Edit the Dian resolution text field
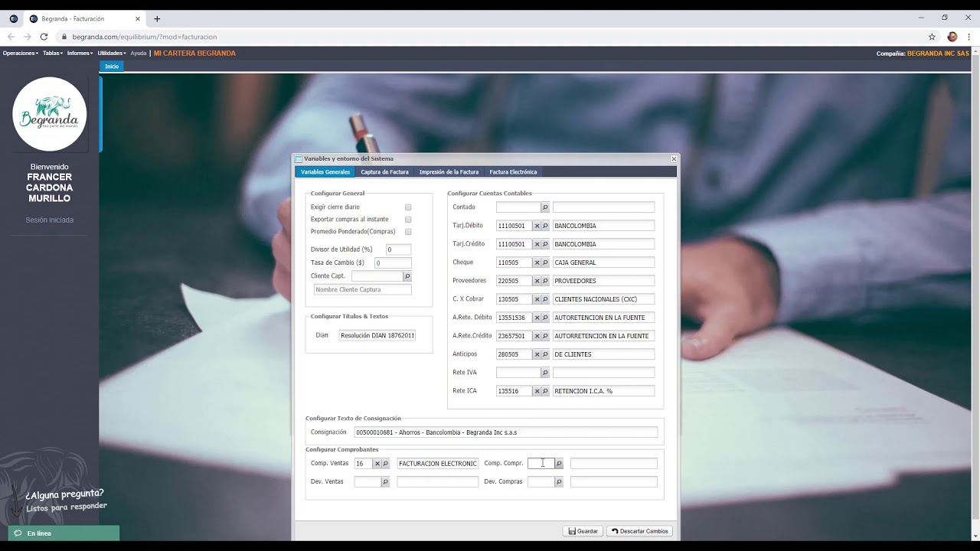Viewport: 980px width, 551px height. (x=377, y=335)
